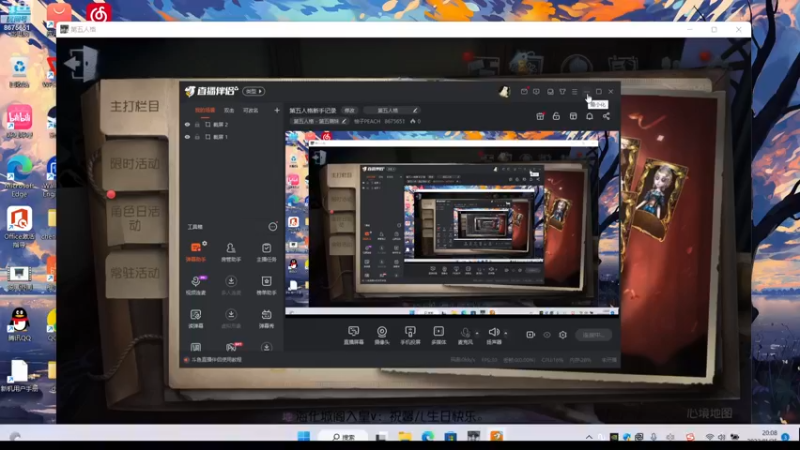Collapse the 工具箱 toolbox panel
Screen dimensions: 800x450
(273, 227)
